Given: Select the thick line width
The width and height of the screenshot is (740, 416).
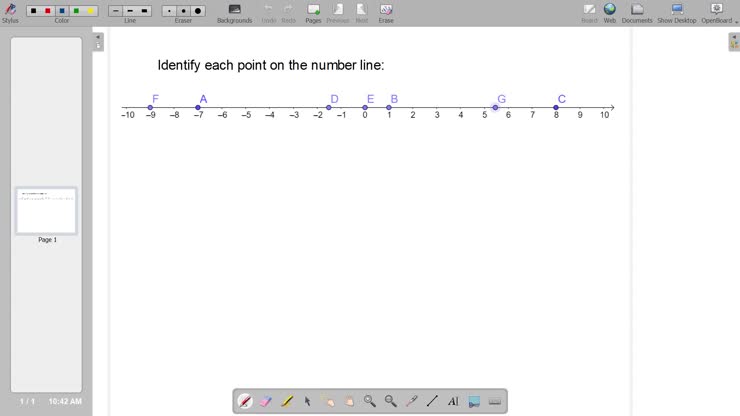Looking at the screenshot, I should 144,10.
